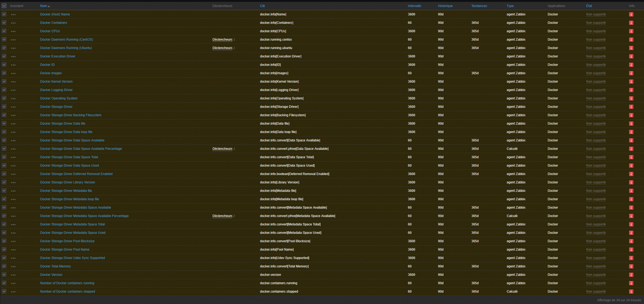Expand the dots menu for Docker Storage Driver Data loop file
The width and height of the screenshot is (644, 304).
(x=13, y=132)
